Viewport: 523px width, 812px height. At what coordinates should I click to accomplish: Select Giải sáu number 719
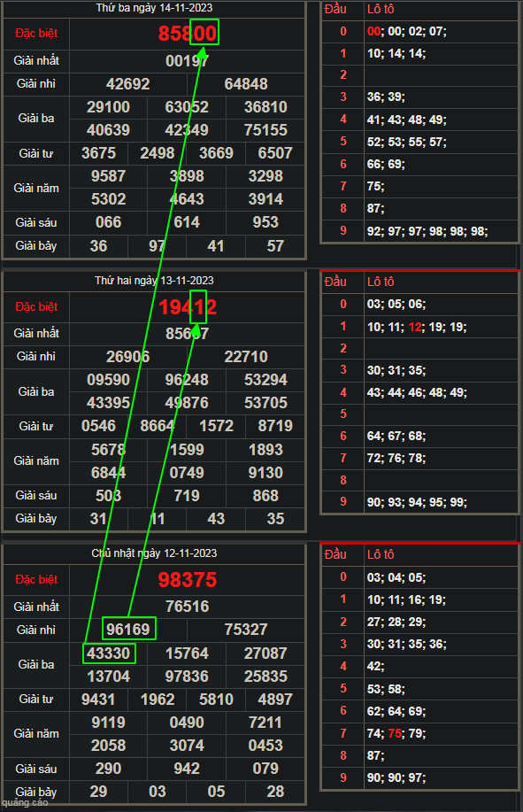[187, 496]
